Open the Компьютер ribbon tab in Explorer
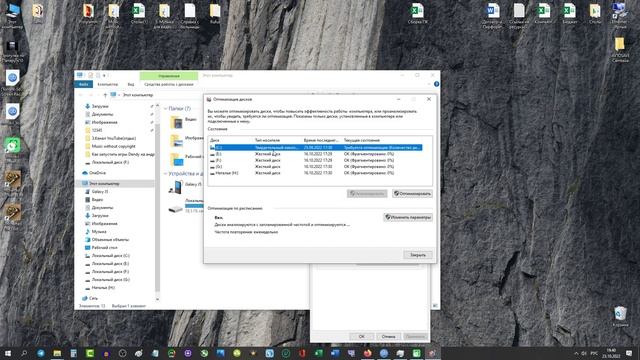The height and width of the screenshot is (360, 640). (x=107, y=84)
